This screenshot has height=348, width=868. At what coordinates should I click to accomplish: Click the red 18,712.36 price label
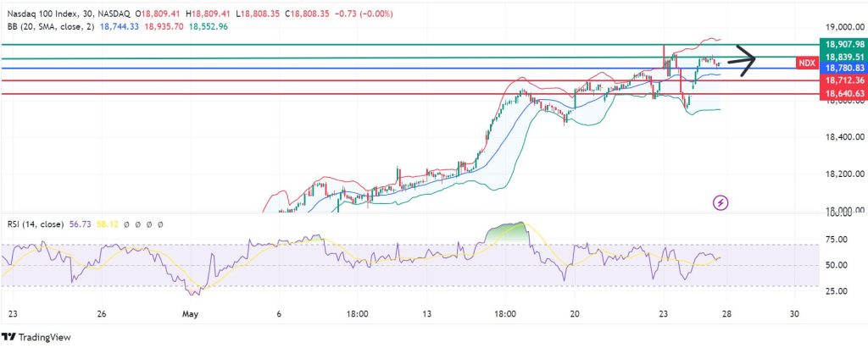pyautogui.click(x=844, y=80)
